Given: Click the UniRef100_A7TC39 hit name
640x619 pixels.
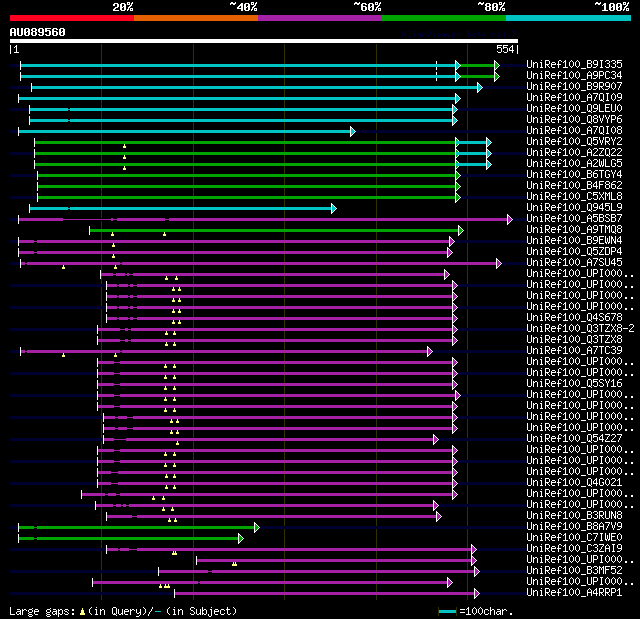Looking at the screenshot, I should [x=574, y=351].
